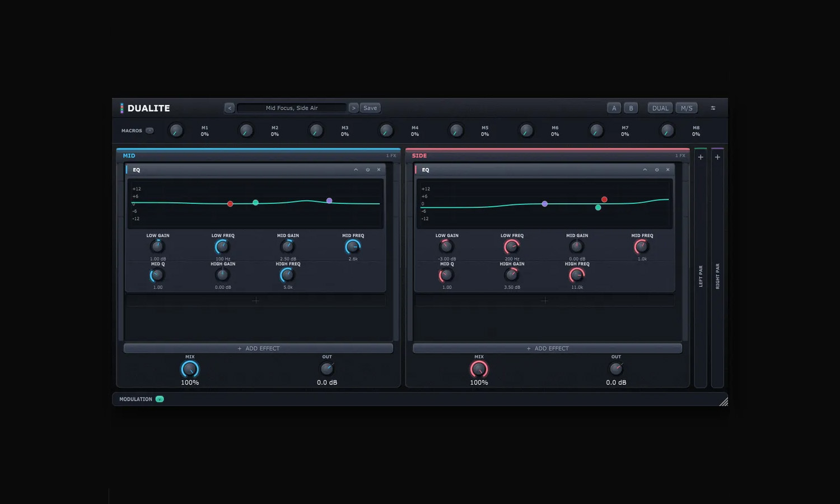The image size is (840, 504).
Task: Select the Right Par lane label
Action: 717,276
